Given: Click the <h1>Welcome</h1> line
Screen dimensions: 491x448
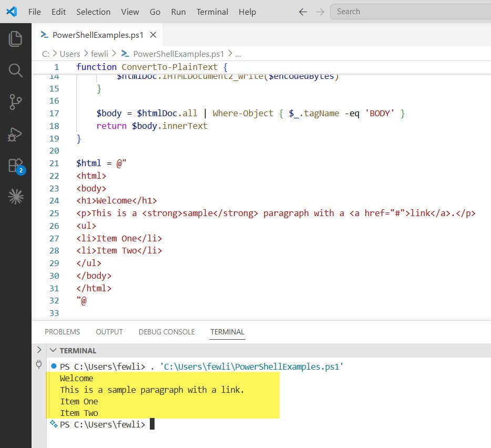Looking at the screenshot, I should point(117,200).
